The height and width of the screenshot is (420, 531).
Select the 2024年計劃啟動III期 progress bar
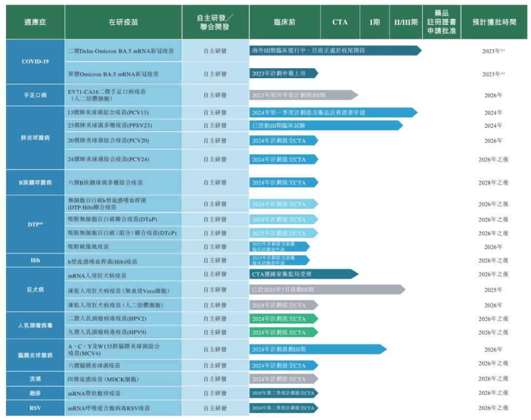coord(316,350)
